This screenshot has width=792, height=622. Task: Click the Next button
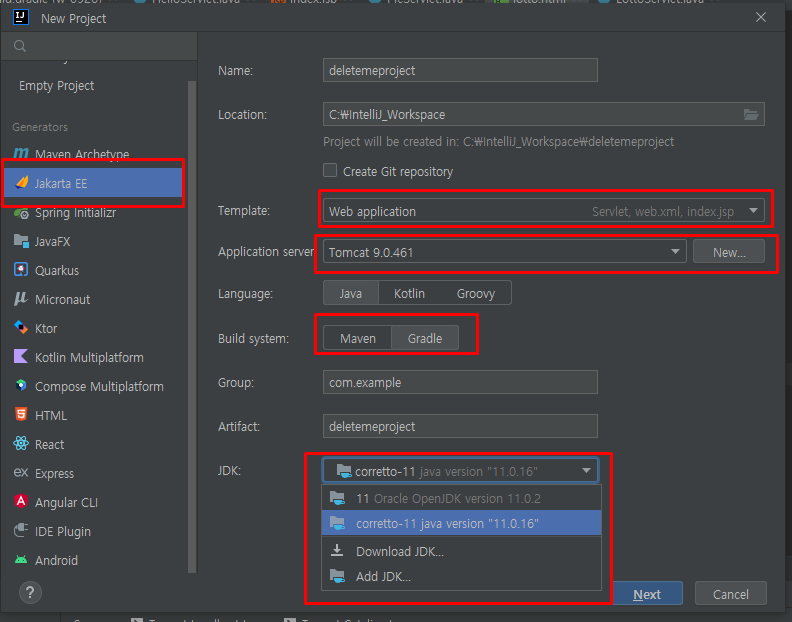click(x=647, y=594)
